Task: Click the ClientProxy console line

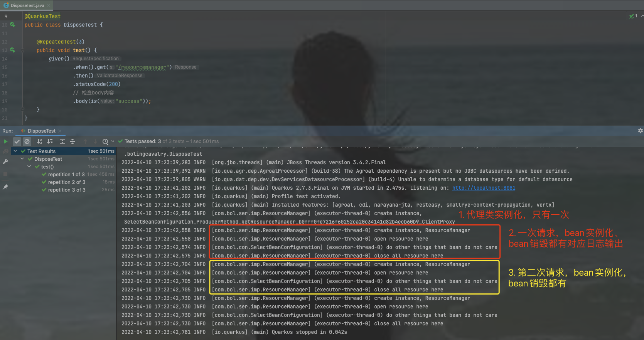Action: coord(290,222)
